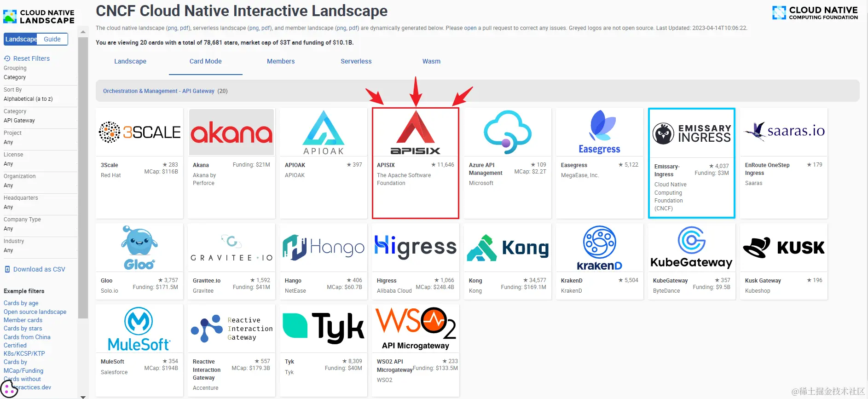Open the WSO2 API Microgateway logo

point(416,329)
